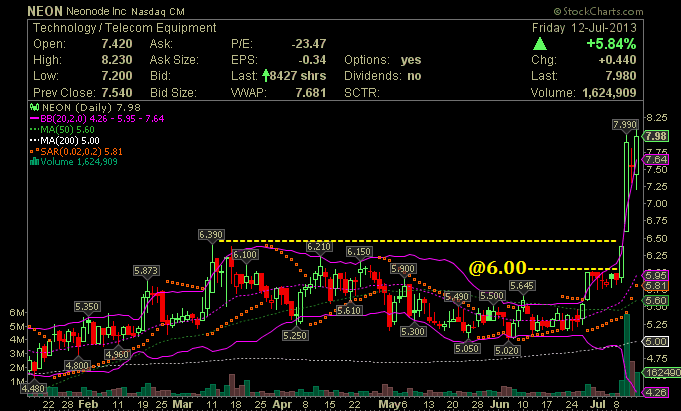
Task: Click the volume axis tag 162490
Action: (662, 373)
